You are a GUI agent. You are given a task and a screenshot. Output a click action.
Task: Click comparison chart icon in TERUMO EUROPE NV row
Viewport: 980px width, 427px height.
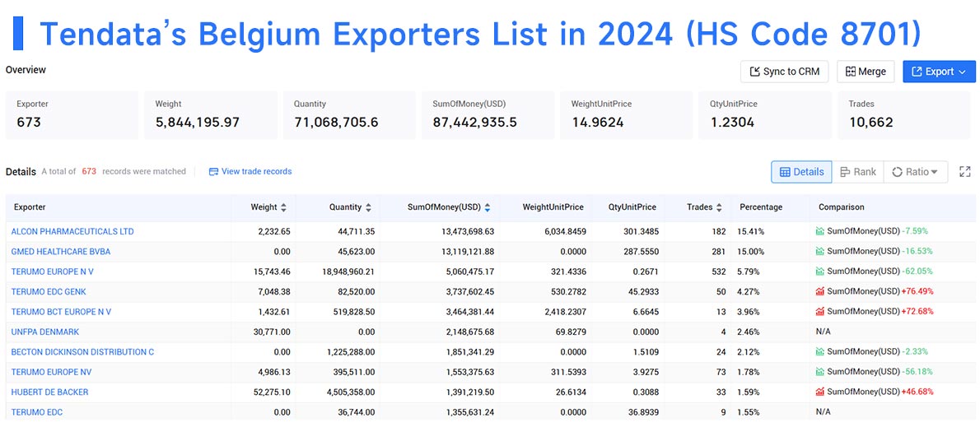tap(820, 372)
